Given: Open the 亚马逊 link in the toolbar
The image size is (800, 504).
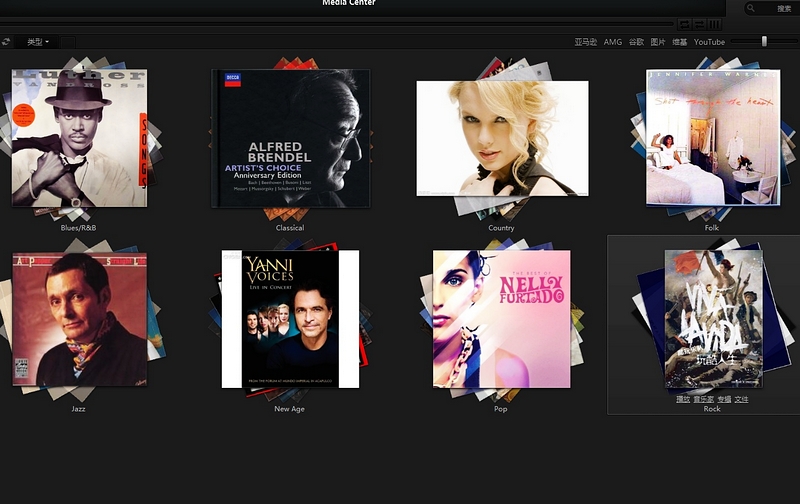Looking at the screenshot, I should pos(585,42).
